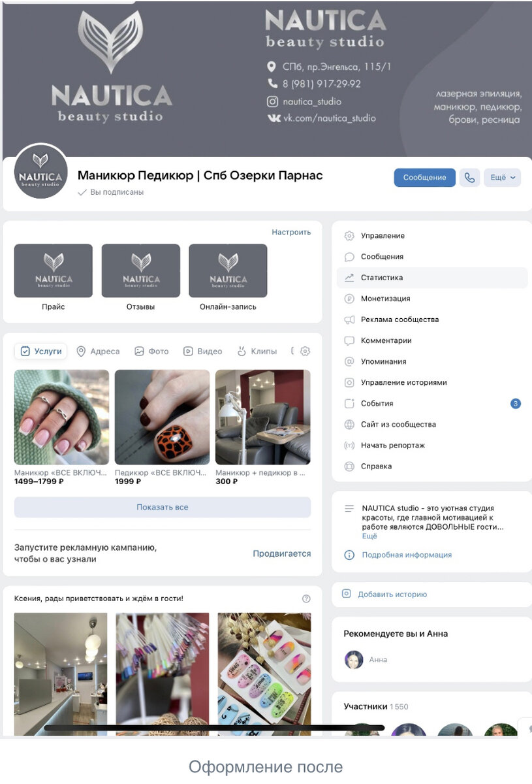Viewport: 532px width, 784px height.
Task: Open the Маникюр «ВСЕ ВКЛЮЧ... service card
Action: [x=61, y=427]
